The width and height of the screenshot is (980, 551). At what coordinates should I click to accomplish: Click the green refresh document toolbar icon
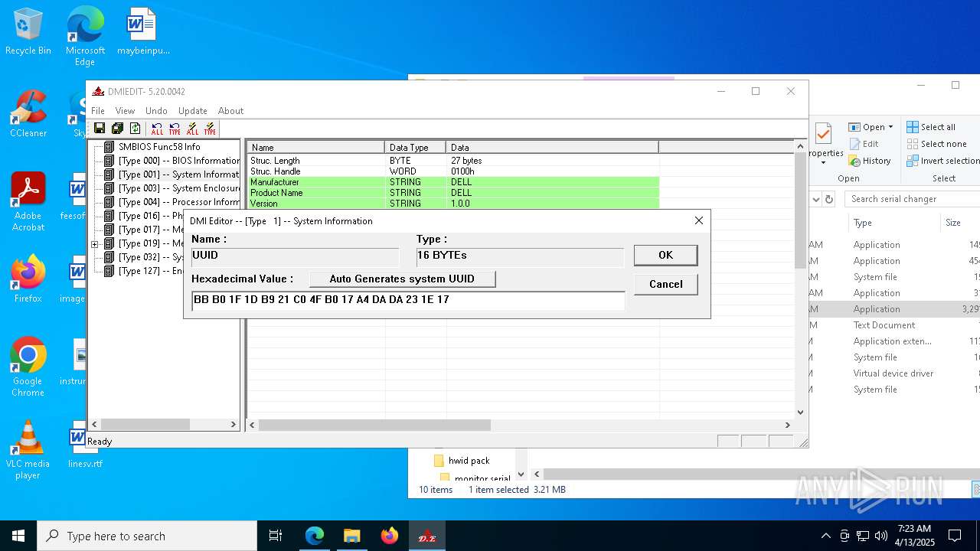[x=136, y=129]
